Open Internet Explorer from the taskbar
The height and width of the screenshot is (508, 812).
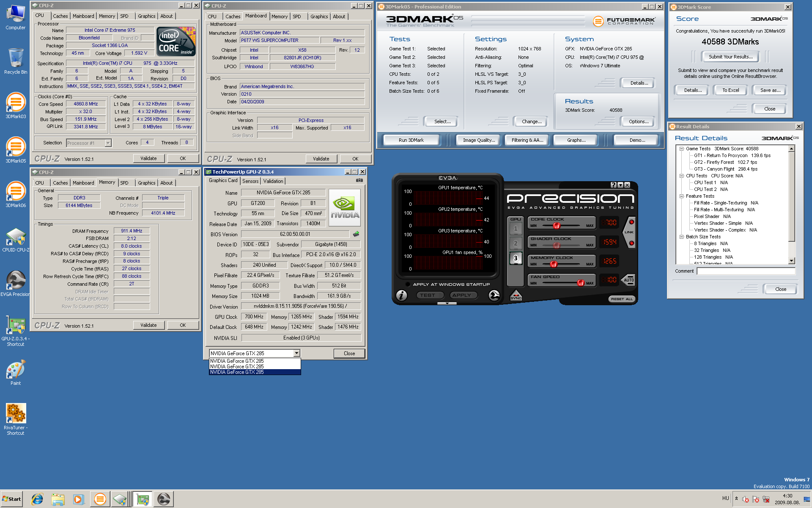[37, 500]
